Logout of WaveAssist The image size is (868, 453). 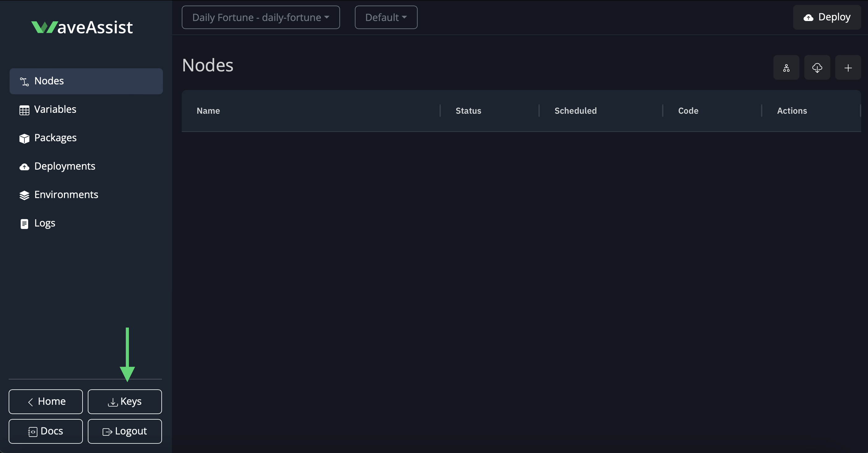(125, 431)
